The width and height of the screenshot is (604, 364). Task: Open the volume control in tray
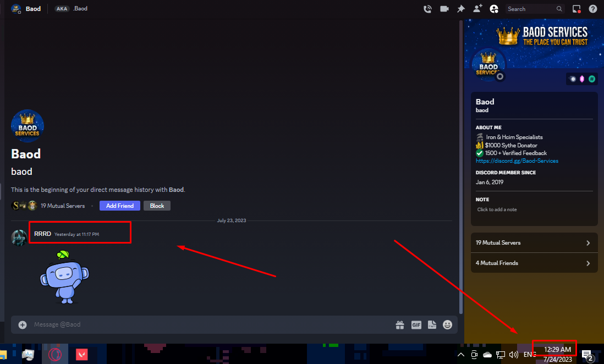[513, 355]
